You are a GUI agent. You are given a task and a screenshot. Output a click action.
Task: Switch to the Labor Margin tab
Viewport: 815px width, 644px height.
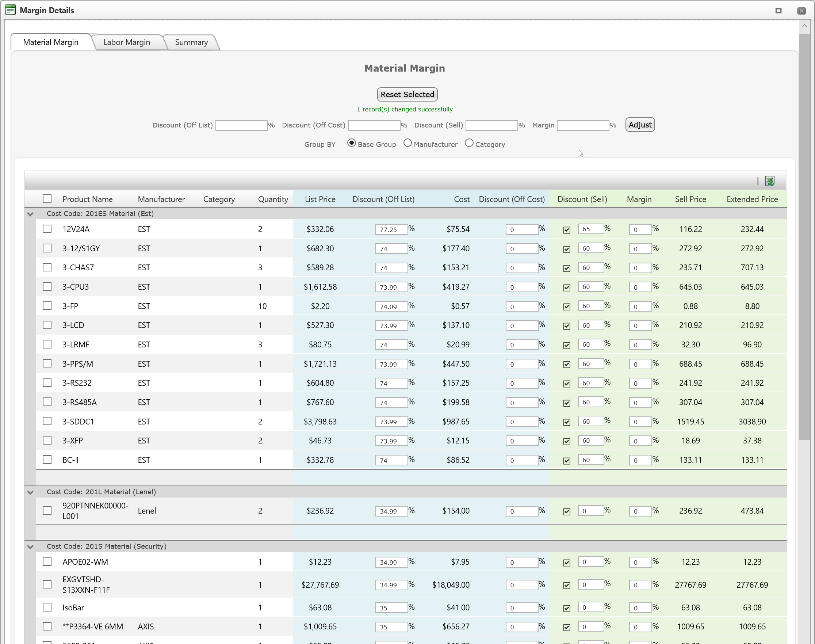[x=127, y=42]
